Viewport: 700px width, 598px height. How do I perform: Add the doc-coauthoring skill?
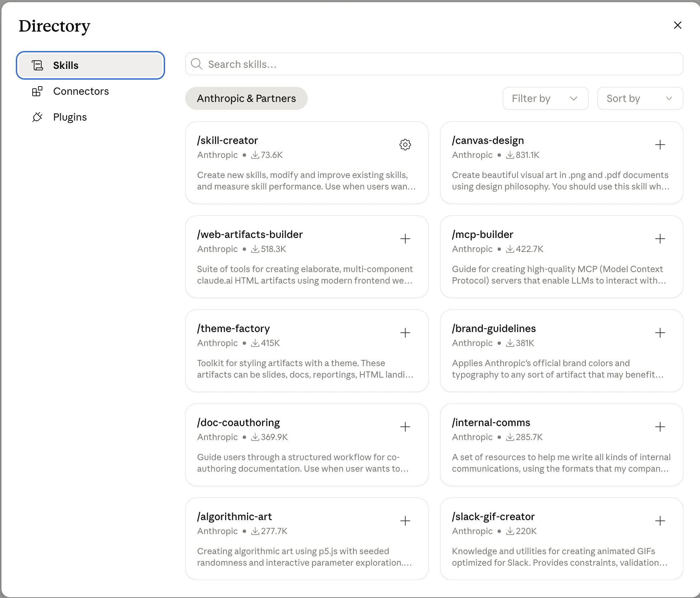coord(405,427)
